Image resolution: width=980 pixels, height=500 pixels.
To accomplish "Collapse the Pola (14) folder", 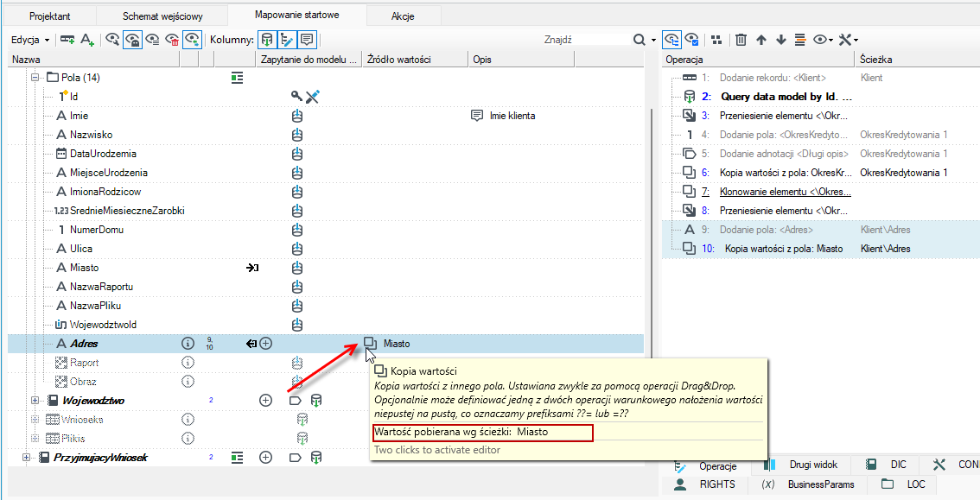I will click(x=35, y=78).
